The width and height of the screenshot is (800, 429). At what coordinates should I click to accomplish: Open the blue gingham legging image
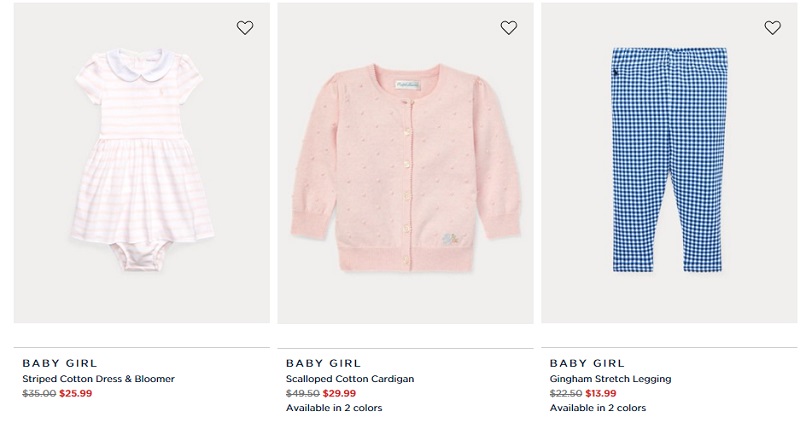[x=669, y=163]
